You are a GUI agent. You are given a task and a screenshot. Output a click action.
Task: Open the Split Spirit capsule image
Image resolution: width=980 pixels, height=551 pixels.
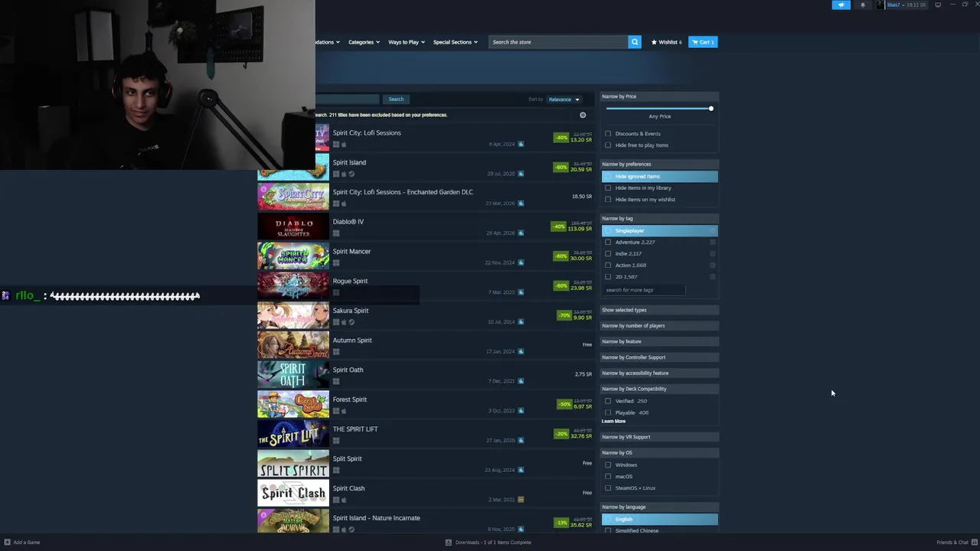[293, 463]
